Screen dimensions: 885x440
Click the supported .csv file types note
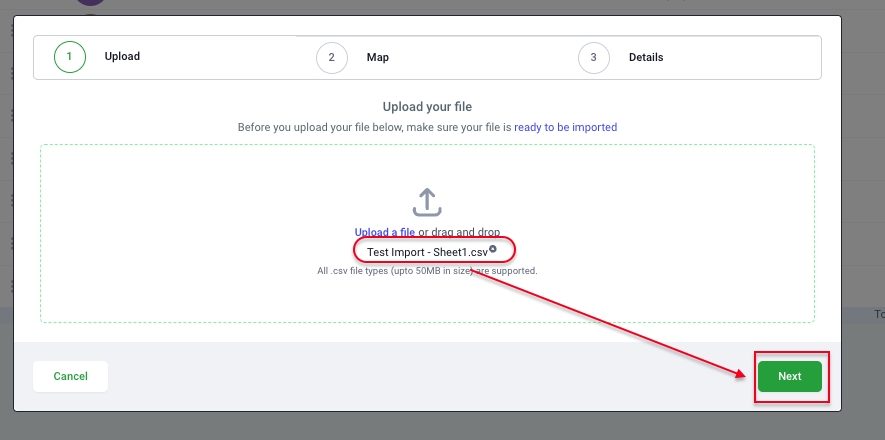pyautogui.click(x=427, y=271)
